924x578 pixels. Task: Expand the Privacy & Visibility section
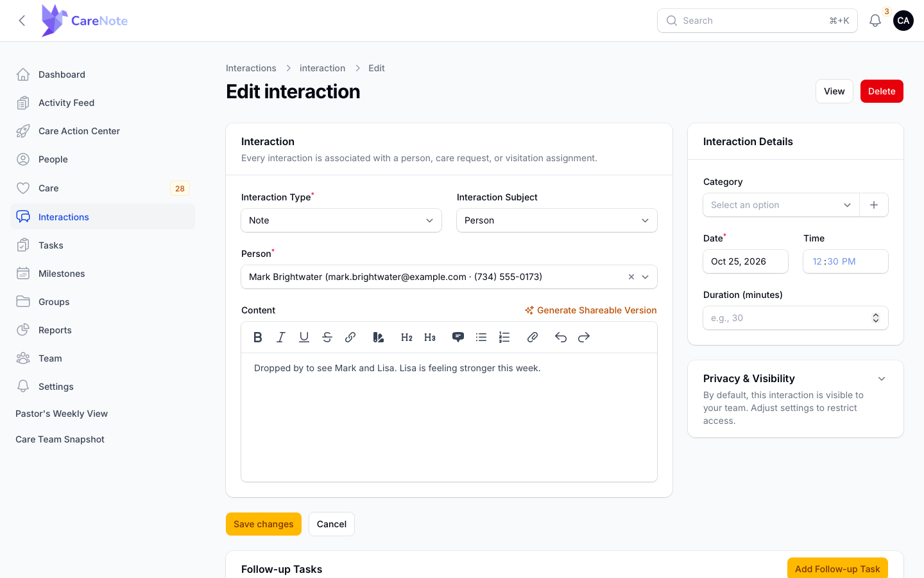pos(882,379)
